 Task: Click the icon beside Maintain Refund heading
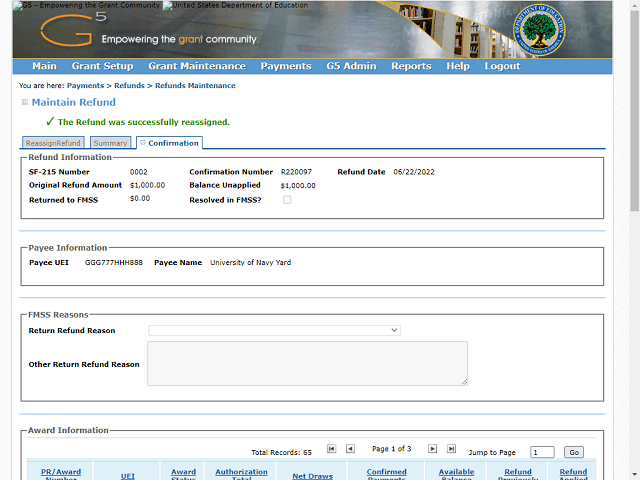coord(25,102)
